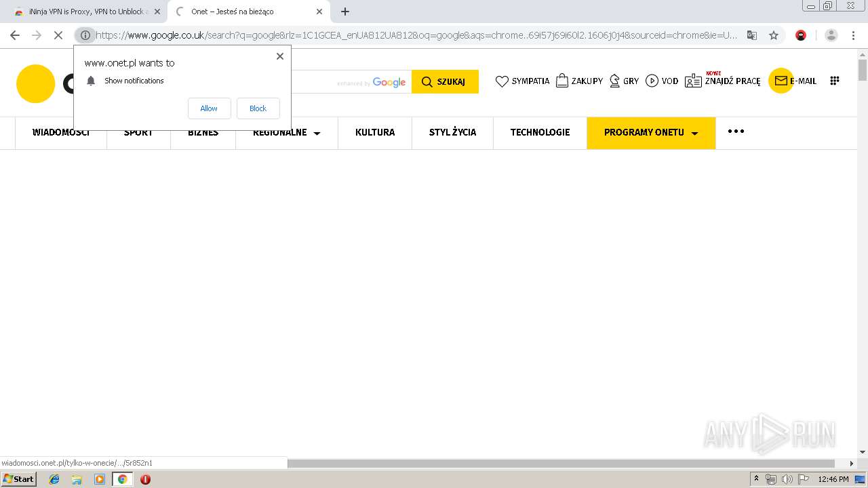The height and width of the screenshot is (488, 868).
Task: Click the browser back arrow
Action: click(x=15, y=35)
